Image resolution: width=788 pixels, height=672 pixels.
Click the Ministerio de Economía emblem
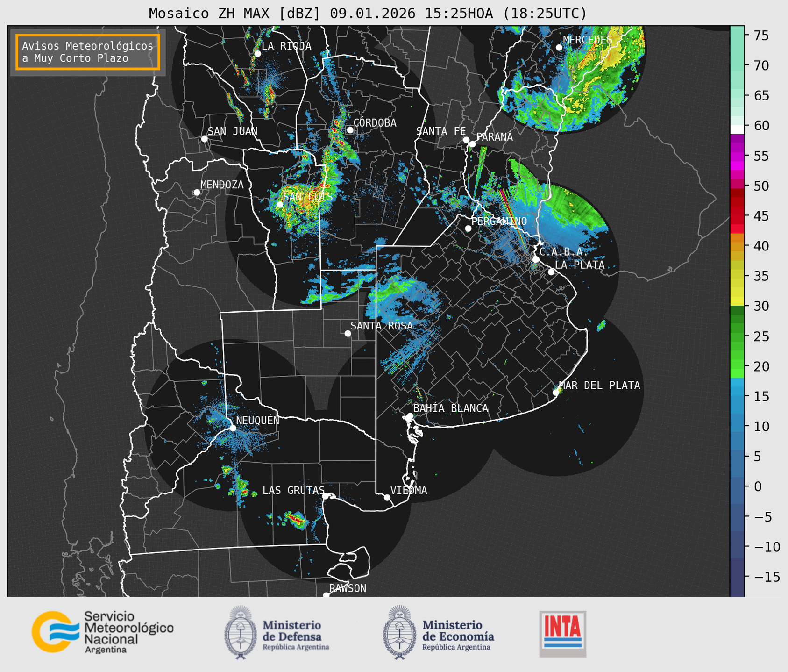[x=399, y=633]
